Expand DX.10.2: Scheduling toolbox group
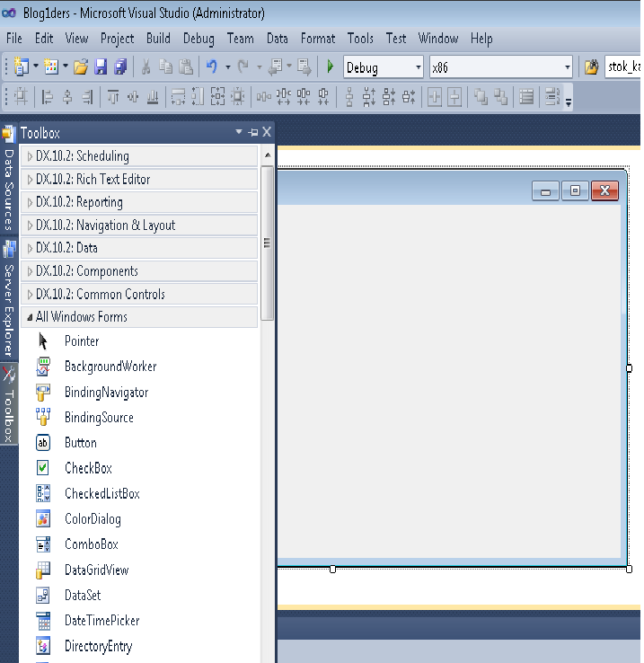This screenshot has height=663, width=644. point(139,156)
